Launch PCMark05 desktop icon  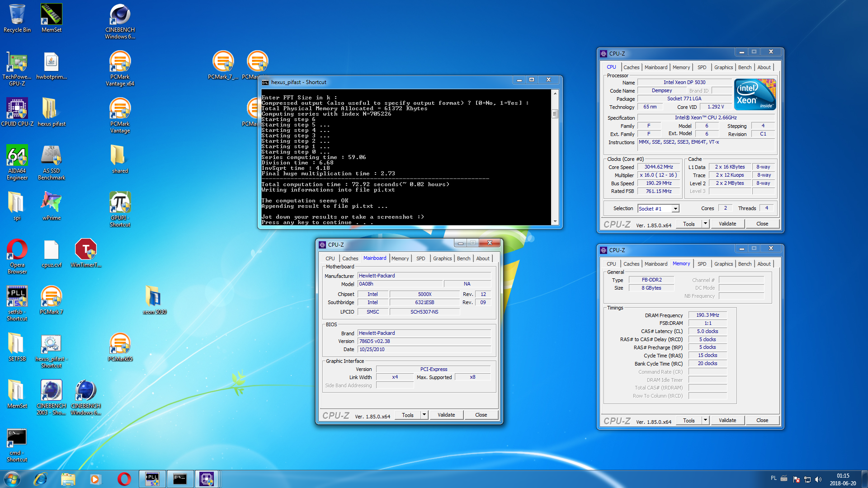[120, 347]
